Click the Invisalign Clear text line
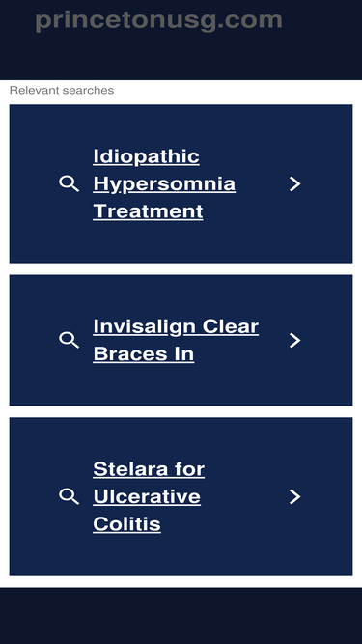This screenshot has width=362, height=644. (x=176, y=327)
